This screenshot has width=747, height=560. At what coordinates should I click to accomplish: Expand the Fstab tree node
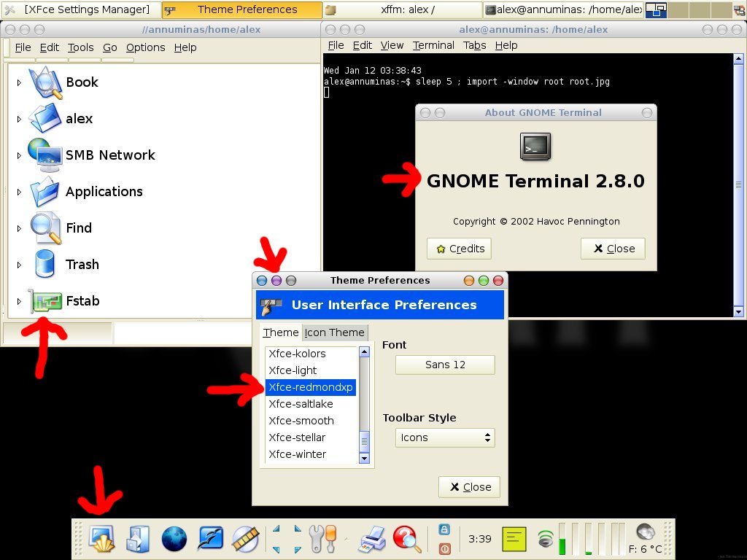tap(19, 301)
